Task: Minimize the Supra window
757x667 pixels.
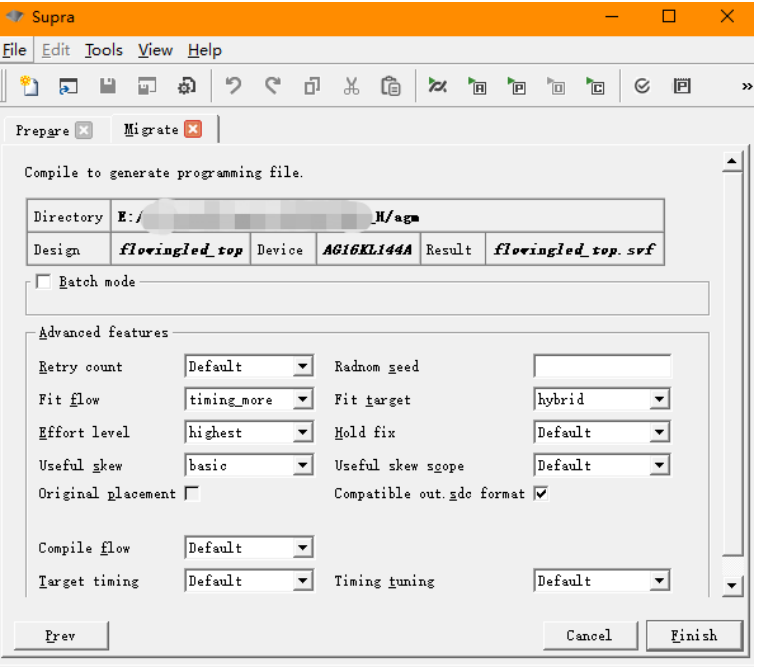Action: [612, 17]
